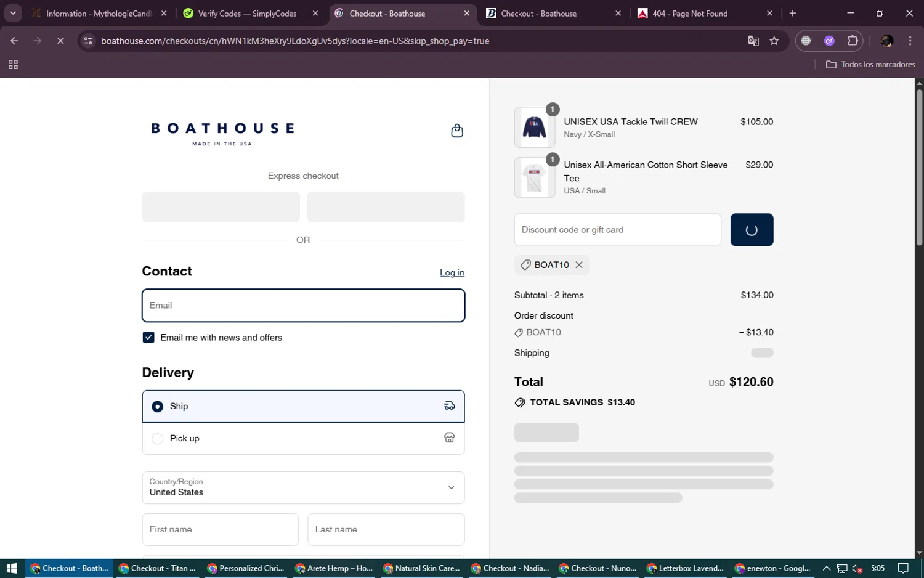The image size is (924, 578).
Task: Open a new browser tab
Action: click(x=793, y=14)
